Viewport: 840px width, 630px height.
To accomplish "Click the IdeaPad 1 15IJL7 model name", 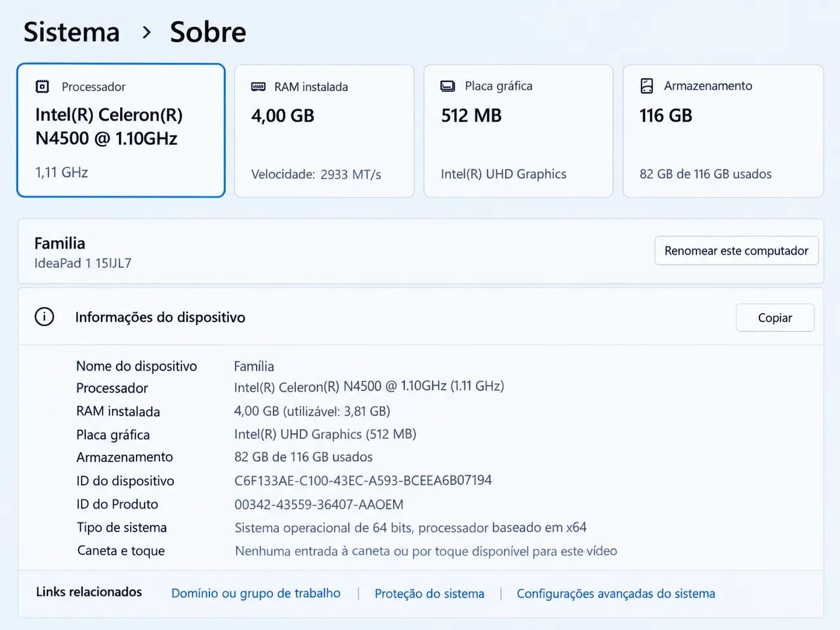I will click(83, 263).
